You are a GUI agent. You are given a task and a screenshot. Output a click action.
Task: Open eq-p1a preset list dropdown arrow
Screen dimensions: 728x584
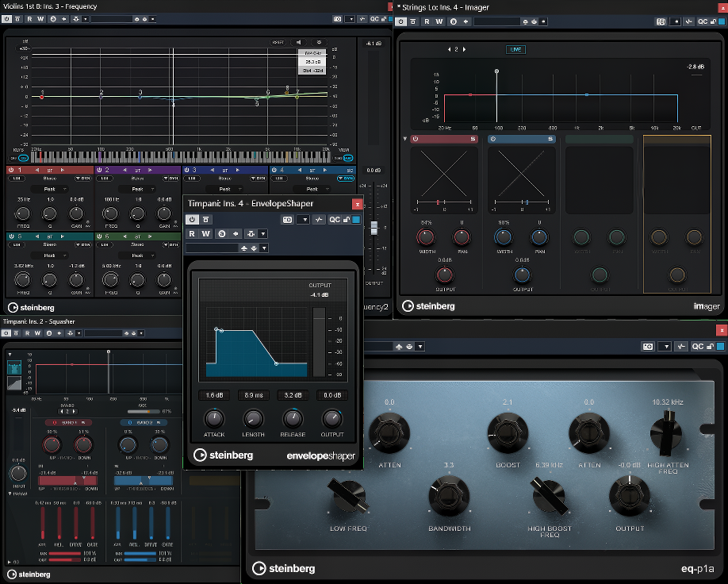420,346
